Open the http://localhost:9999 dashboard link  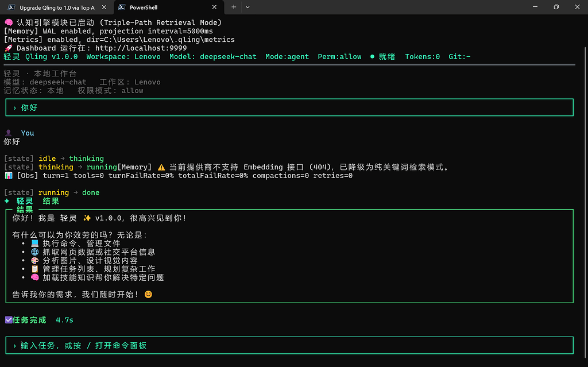pyautogui.click(x=141, y=48)
